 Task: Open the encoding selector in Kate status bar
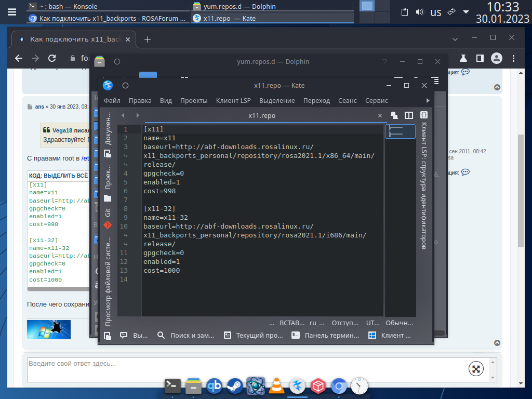click(x=373, y=323)
